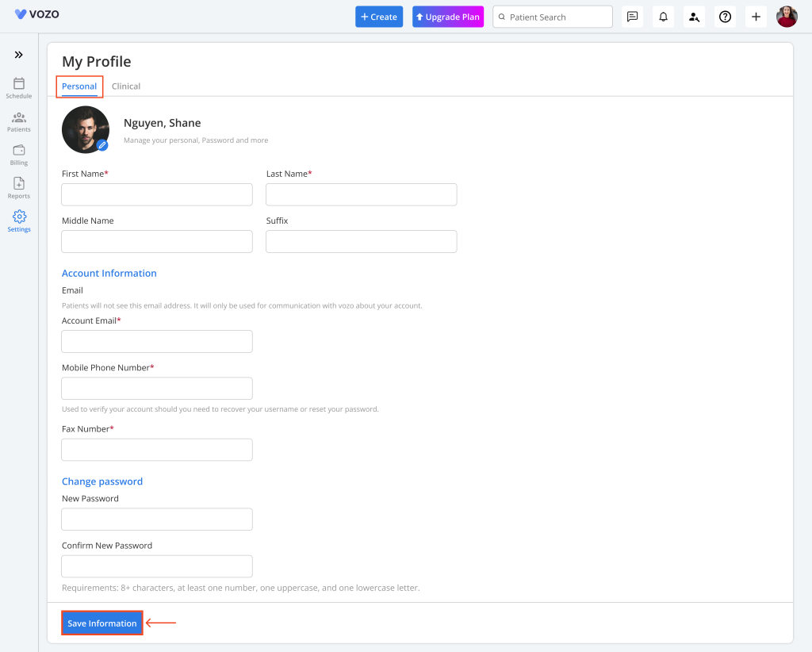Click the plus icon in top bar

pyautogui.click(x=756, y=17)
